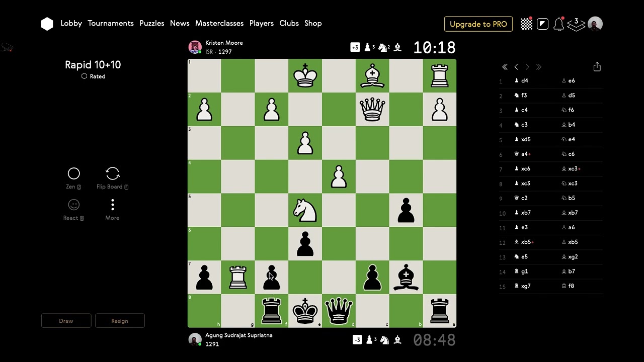644x362 pixels.
Task: Click the 08:48 clock for Agung
Action: click(x=434, y=340)
